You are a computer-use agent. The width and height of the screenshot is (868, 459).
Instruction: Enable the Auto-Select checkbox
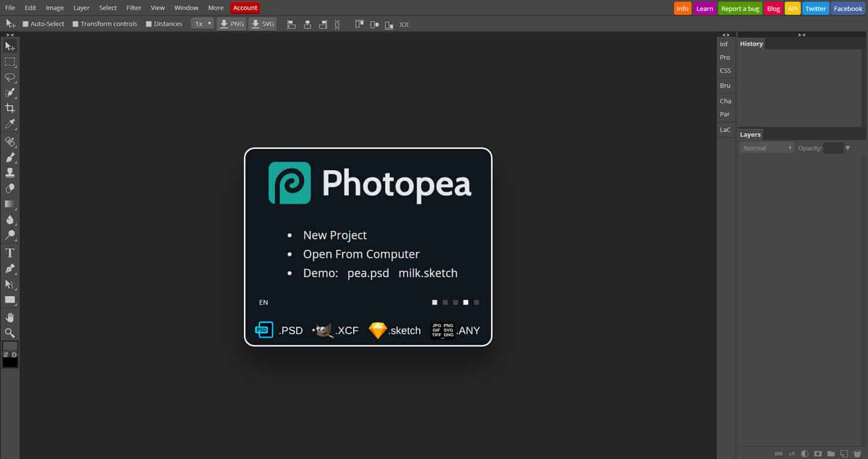point(25,24)
